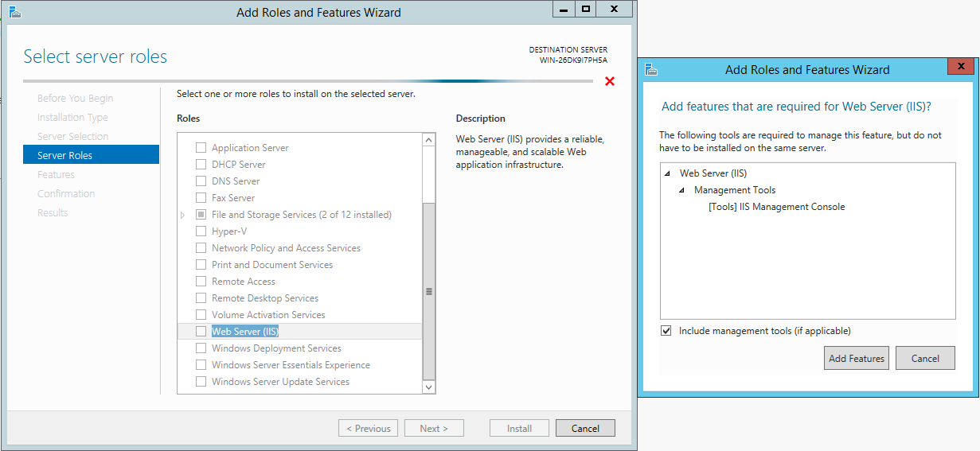Image resolution: width=980 pixels, height=451 pixels.
Task: Check Windows Server Essentials Experience role
Action: (201, 365)
